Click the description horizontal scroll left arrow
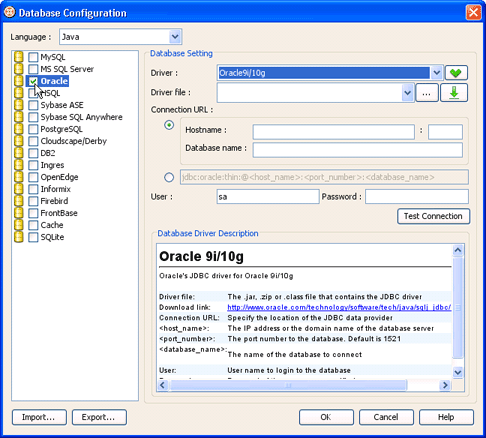Image resolution: width=486 pixels, height=438 pixels. click(163, 385)
